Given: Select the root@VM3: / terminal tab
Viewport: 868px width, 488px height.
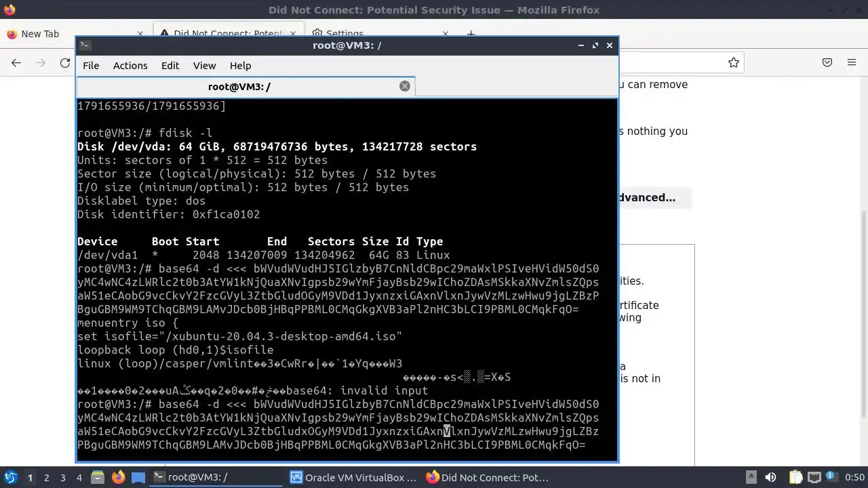Looking at the screenshot, I should click(x=239, y=87).
